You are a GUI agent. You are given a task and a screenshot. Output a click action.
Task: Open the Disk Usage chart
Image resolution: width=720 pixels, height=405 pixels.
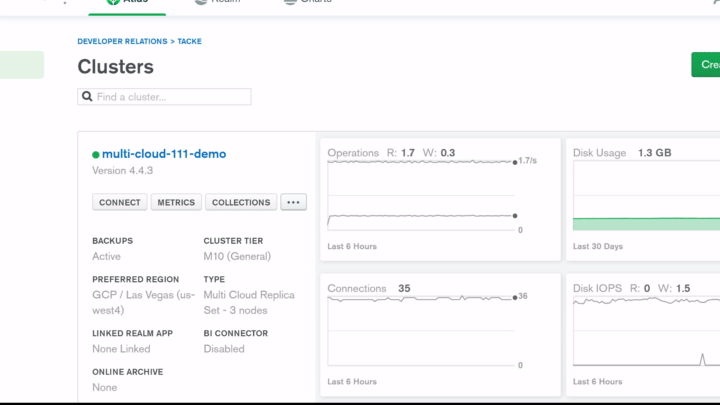(643, 199)
